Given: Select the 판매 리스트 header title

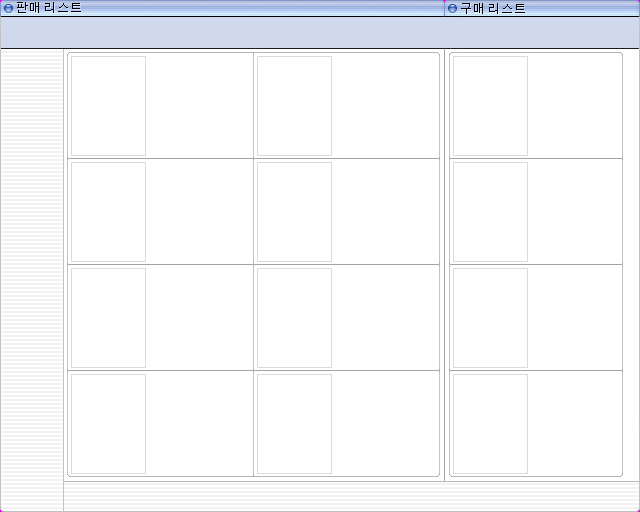Looking at the screenshot, I should coord(48,8).
